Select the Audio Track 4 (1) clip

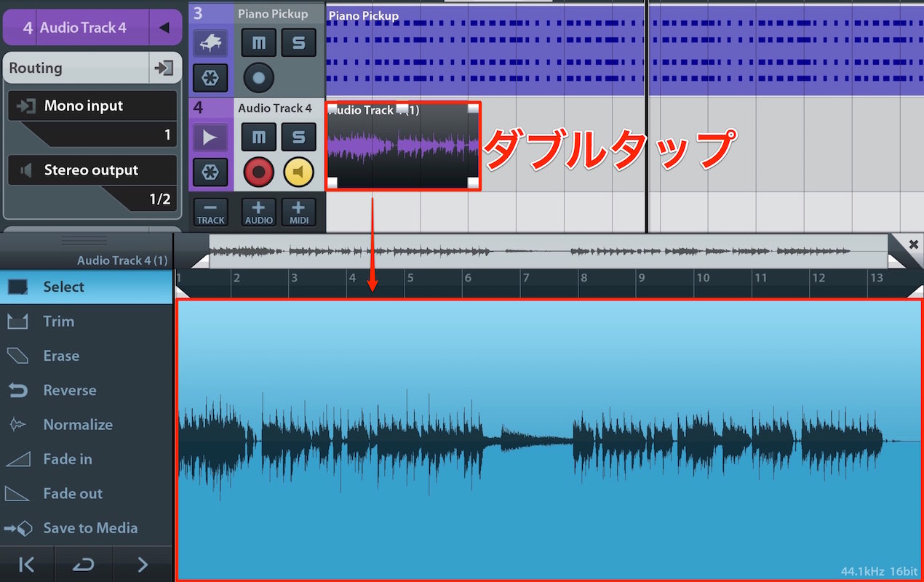pyautogui.click(x=402, y=145)
